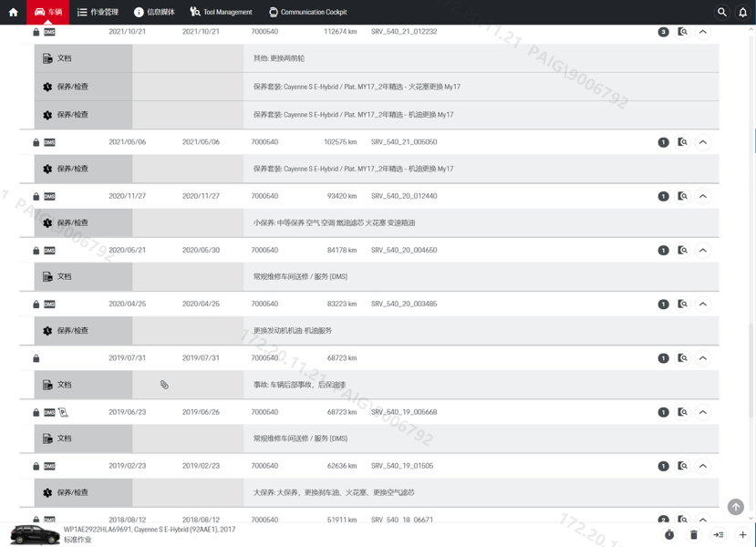Image resolution: width=756 pixels, height=547 pixels.
Task: Open the 作业管理 menu
Action: (x=98, y=12)
